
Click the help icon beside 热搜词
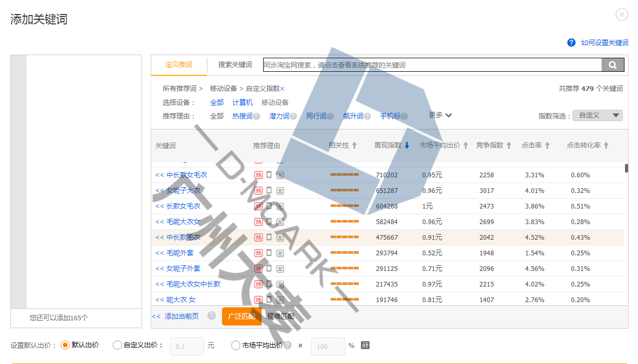(256, 116)
